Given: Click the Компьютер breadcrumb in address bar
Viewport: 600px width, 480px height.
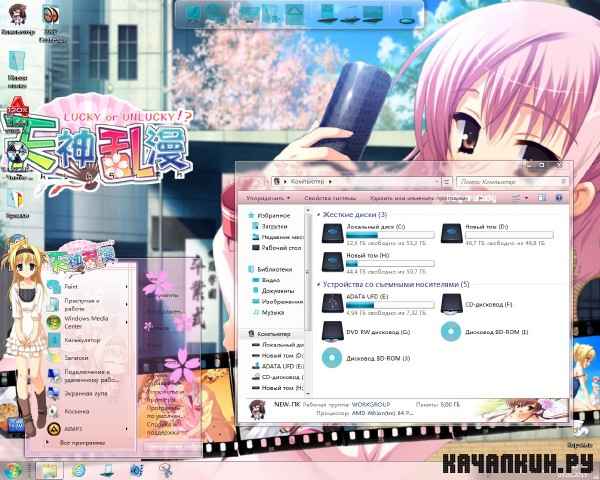Looking at the screenshot, I should [x=307, y=181].
